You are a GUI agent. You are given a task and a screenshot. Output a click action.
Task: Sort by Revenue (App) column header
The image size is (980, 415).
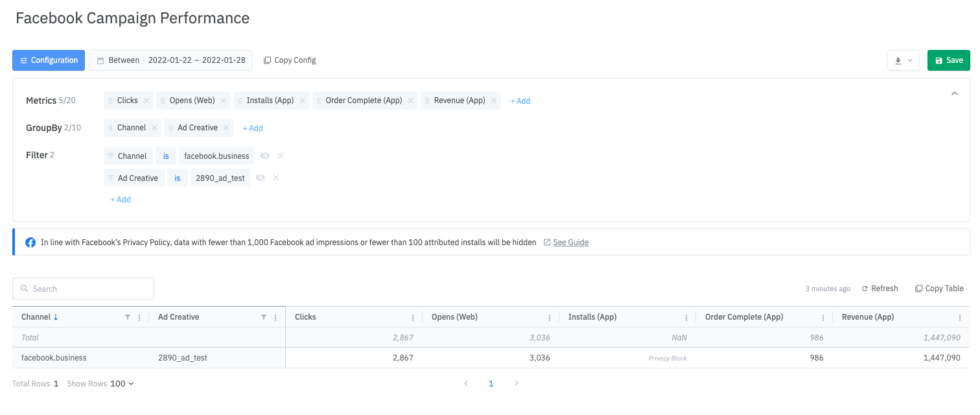868,317
